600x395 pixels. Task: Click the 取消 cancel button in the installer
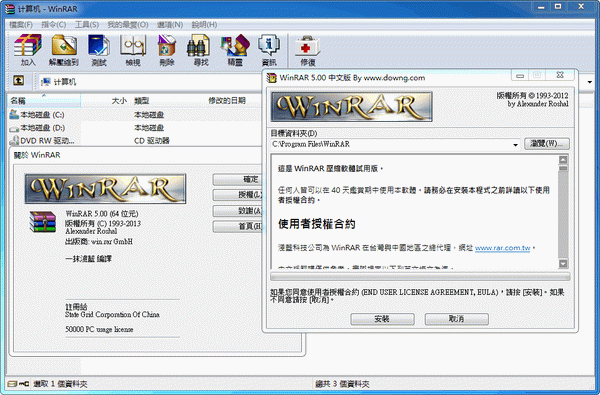coord(457,319)
